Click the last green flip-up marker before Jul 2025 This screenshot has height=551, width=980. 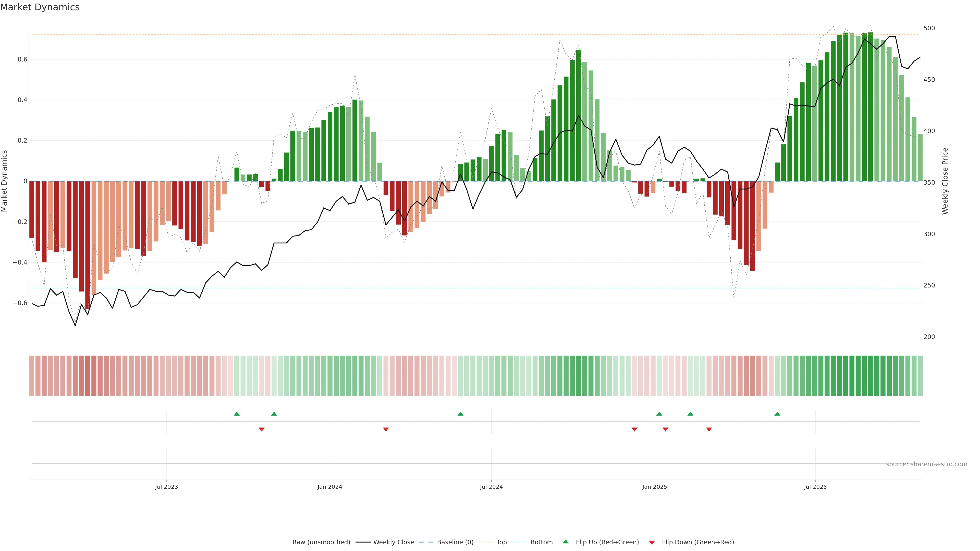(777, 414)
